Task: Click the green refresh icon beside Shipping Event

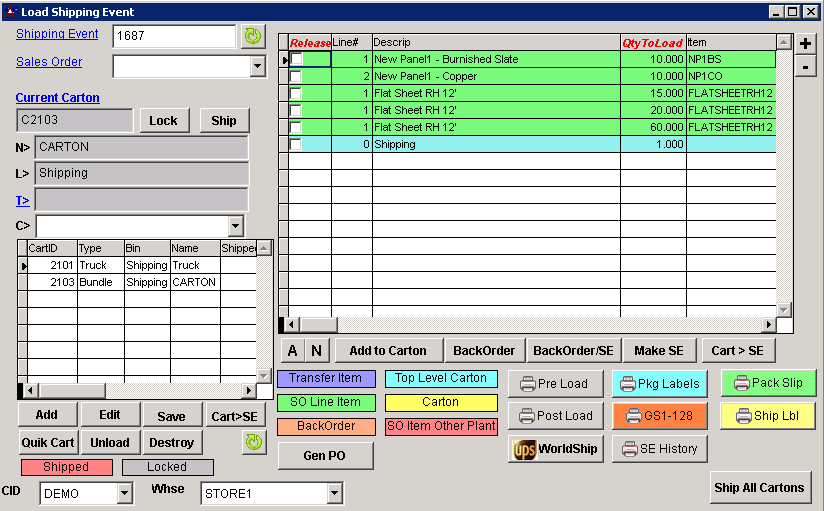Action: pos(253,36)
